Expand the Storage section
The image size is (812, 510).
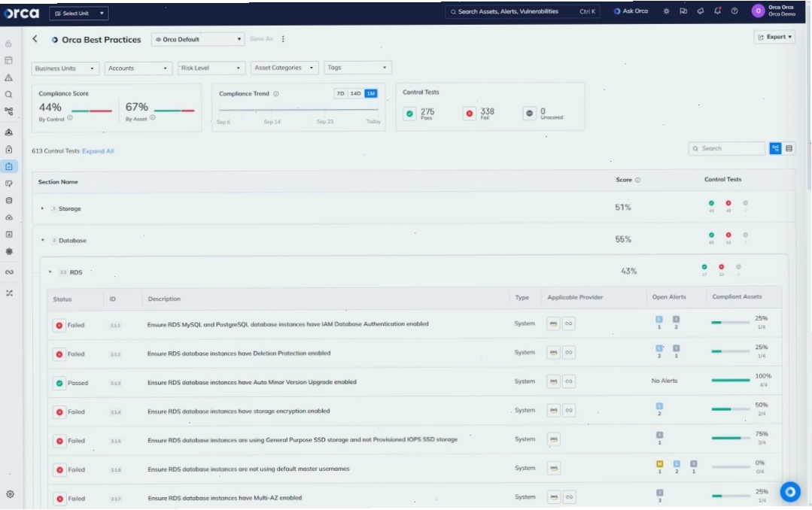(x=42, y=208)
